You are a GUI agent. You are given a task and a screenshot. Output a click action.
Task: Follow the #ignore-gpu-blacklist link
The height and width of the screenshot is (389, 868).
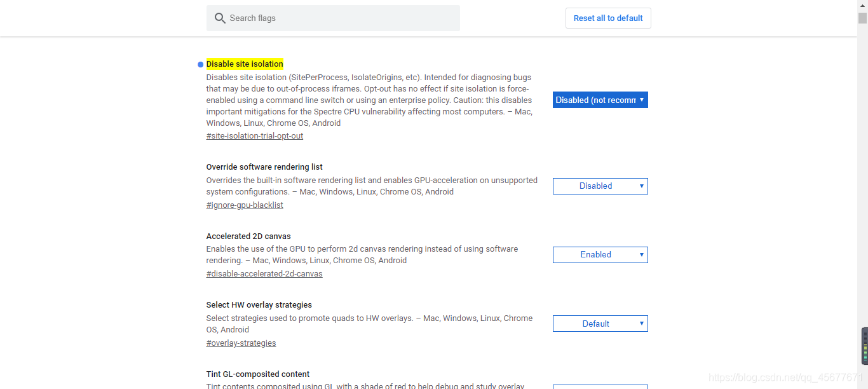coord(245,205)
